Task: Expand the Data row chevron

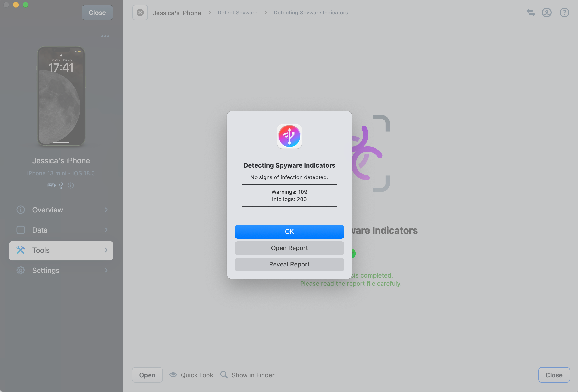Action: pos(106,230)
